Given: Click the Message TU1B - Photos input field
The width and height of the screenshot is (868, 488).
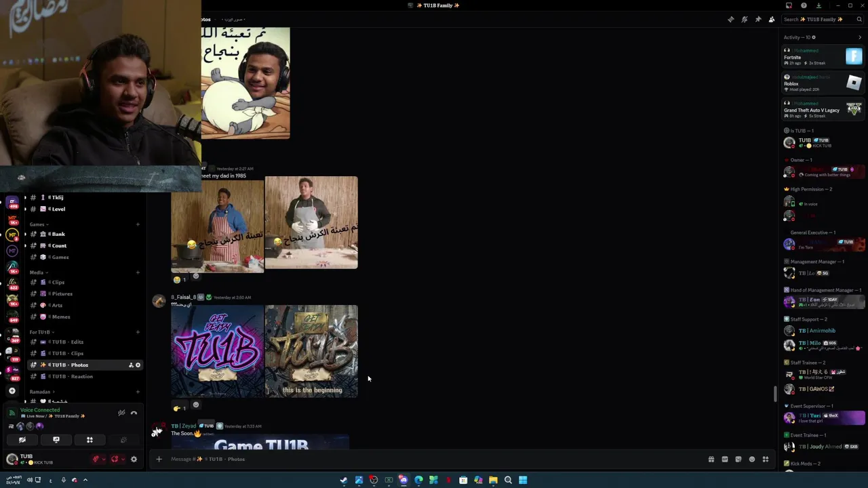Looking at the screenshot, I should point(434,459).
